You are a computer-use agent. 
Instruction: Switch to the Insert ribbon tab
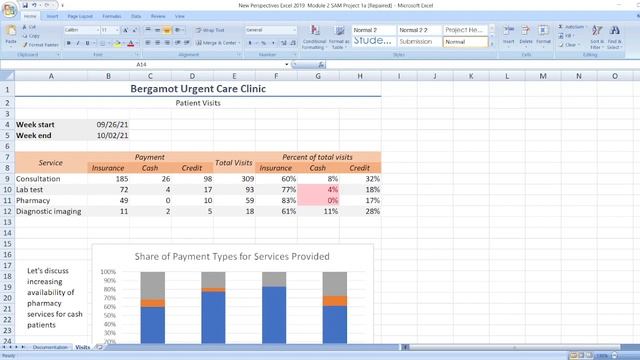pyautogui.click(x=52, y=16)
